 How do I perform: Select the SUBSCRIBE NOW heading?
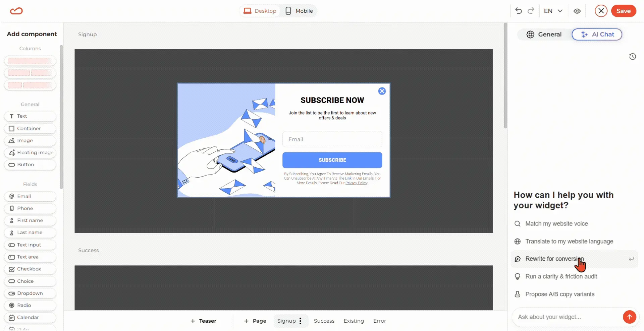click(332, 100)
